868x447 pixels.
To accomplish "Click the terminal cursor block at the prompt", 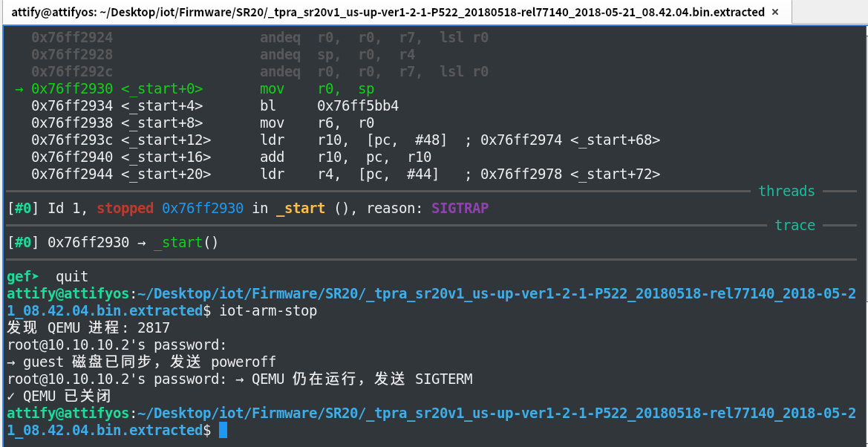I will click(x=223, y=430).
